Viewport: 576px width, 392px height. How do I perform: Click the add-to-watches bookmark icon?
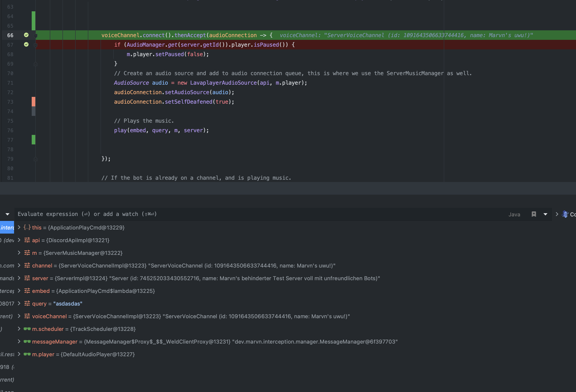point(534,214)
